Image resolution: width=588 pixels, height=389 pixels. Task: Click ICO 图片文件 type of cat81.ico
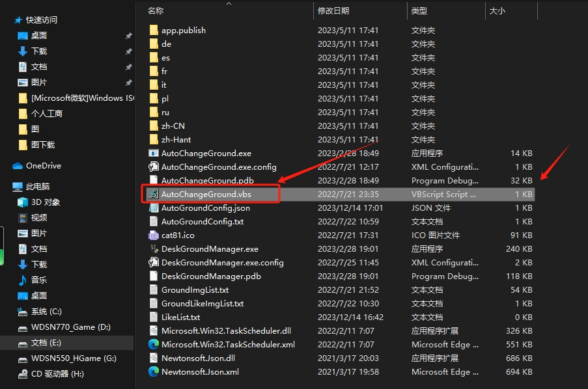point(436,235)
